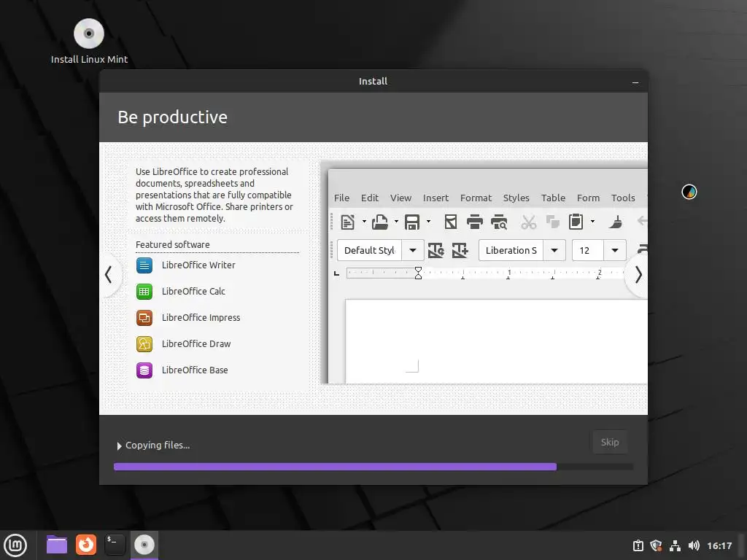Viewport: 747px width, 560px height.
Task: Click the font size field showing 12
Action: pyautogui.click(x=588, y=251)
